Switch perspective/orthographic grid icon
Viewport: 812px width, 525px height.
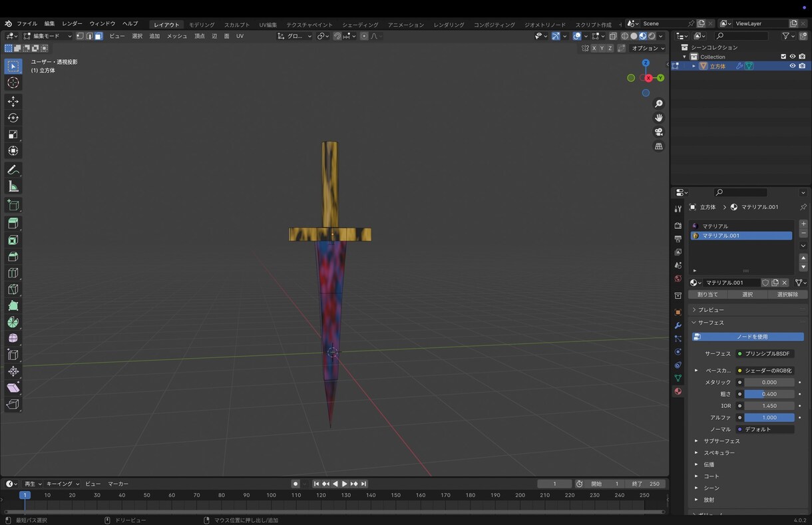(659, 146)
